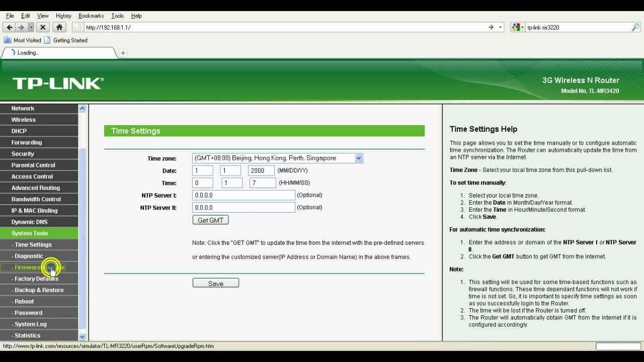This screenshot has height=362, width=644.
Task: Open the Bookmarks menu
Action: coord(91,16)
